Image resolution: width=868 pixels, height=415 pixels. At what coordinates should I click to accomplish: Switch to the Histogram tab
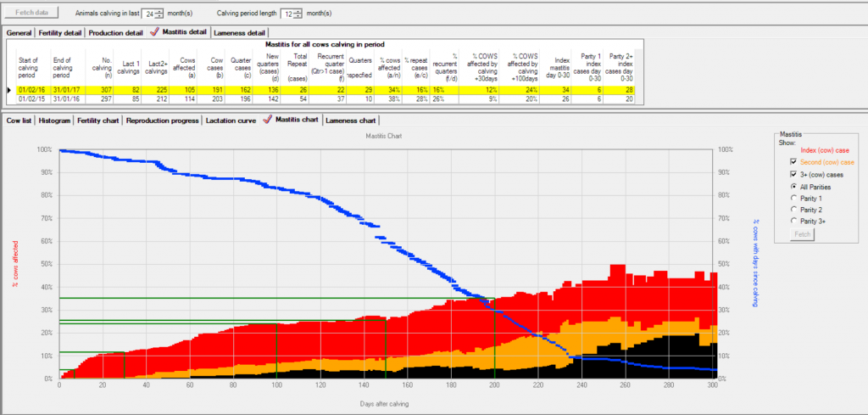coord(54,121)
